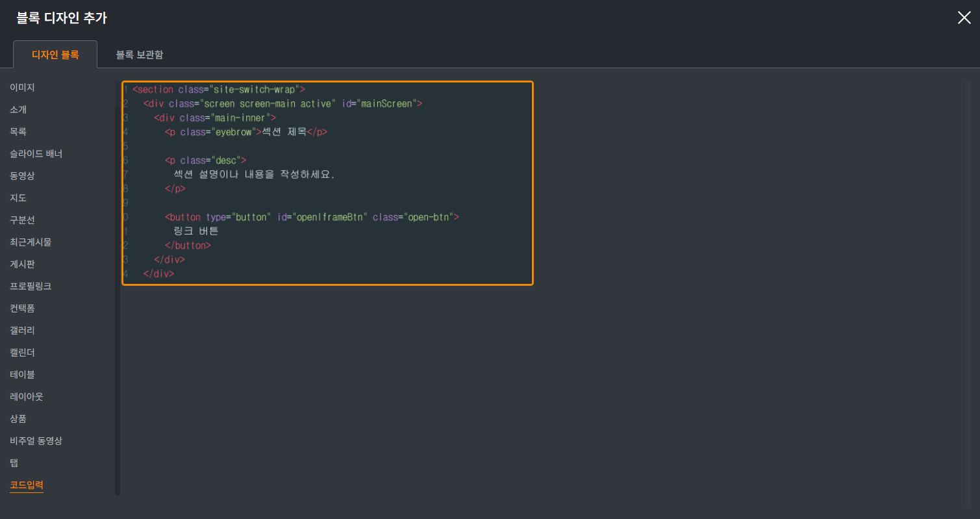Choose 최근게시물 from the sidebar
The height and width of the screenshot is (519, 980).
click(x=31, y=242)
